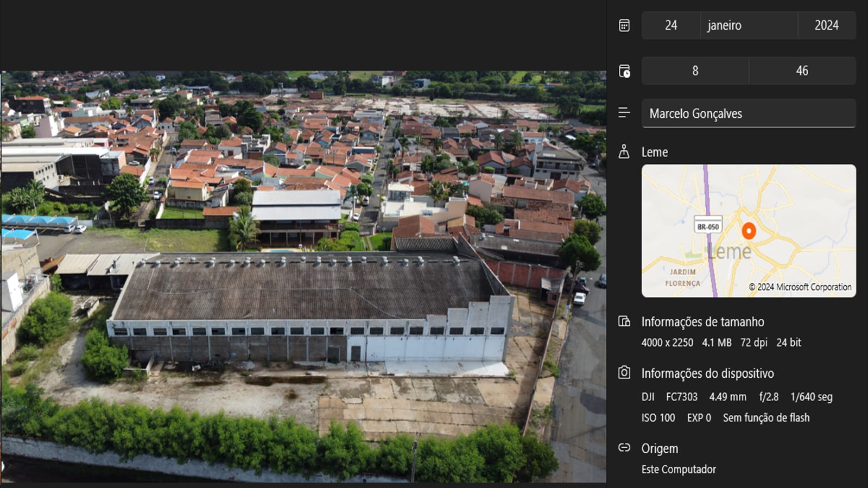Click the 24 bit depth value
Image resolution: width=868 pixels, height=488 pixels.
tap(789, 343)
